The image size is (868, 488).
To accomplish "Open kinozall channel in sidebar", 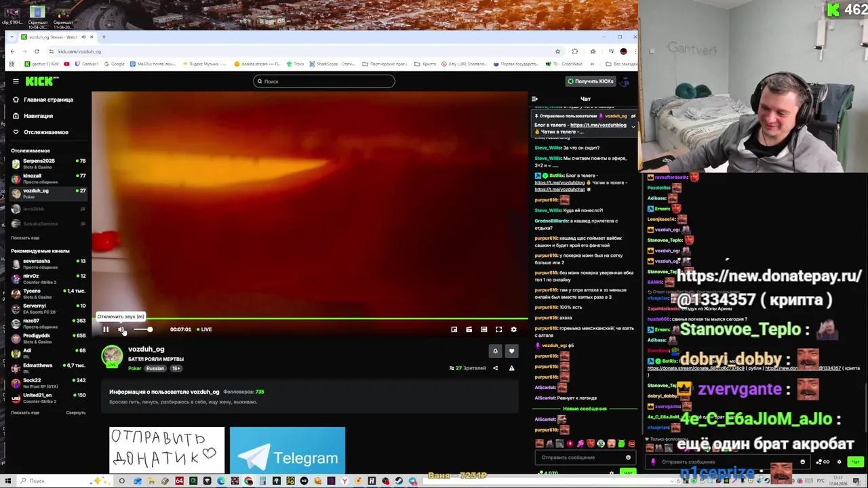I will 48,178.
